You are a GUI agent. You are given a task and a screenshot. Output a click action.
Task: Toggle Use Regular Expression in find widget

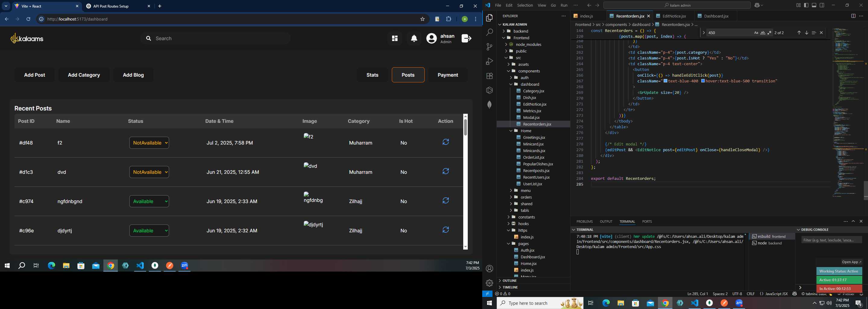tap(770, 33)
